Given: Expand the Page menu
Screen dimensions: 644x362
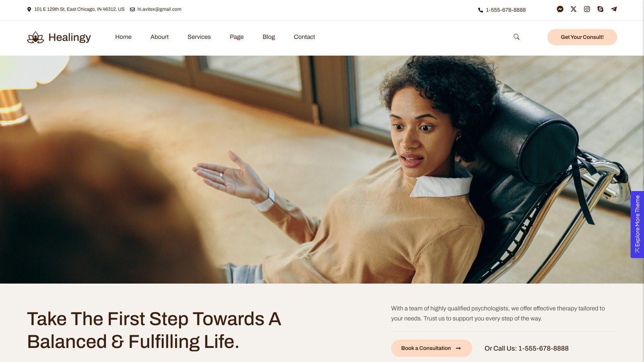Looking at the screenshot, I should tap(237, 37).
